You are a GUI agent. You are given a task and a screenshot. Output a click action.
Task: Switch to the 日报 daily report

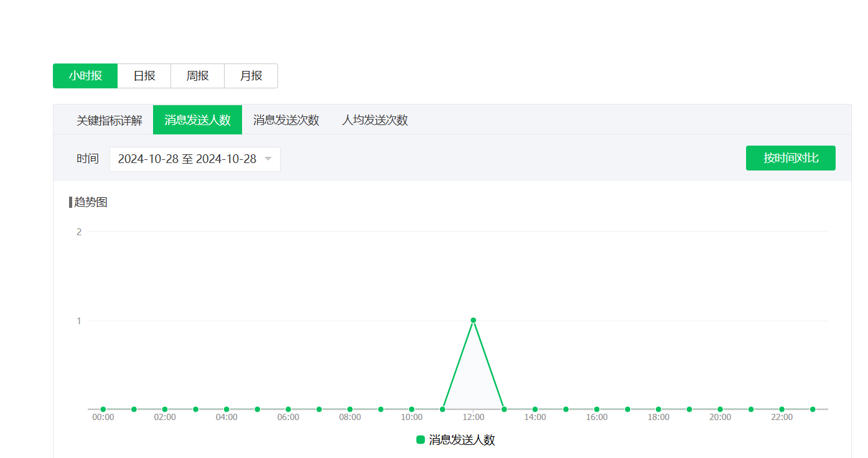(144, 76)
